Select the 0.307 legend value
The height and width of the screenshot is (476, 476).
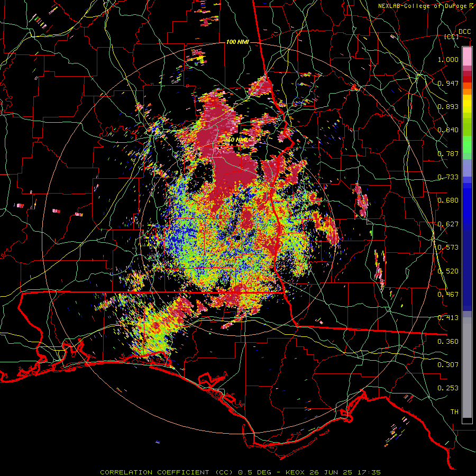(x=448, y=365)
